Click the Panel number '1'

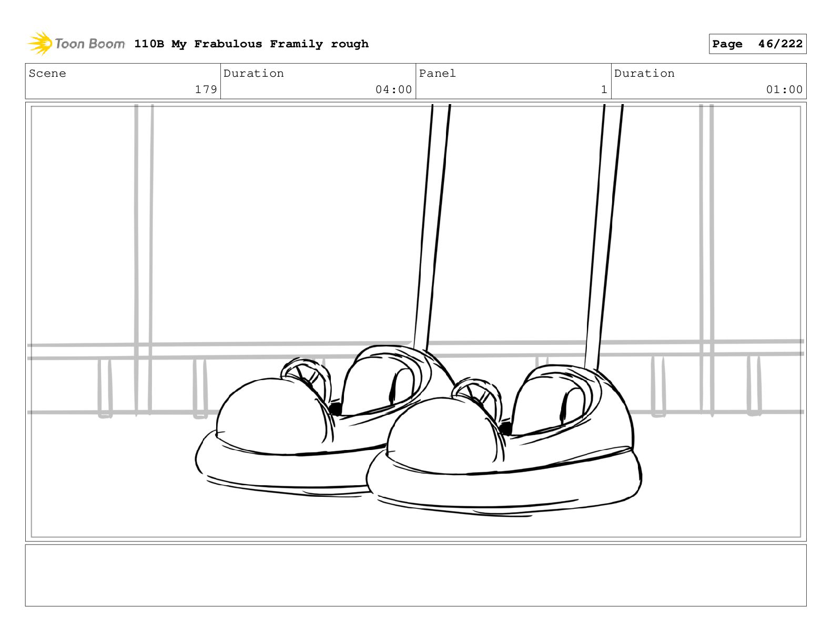coord(604,89)
